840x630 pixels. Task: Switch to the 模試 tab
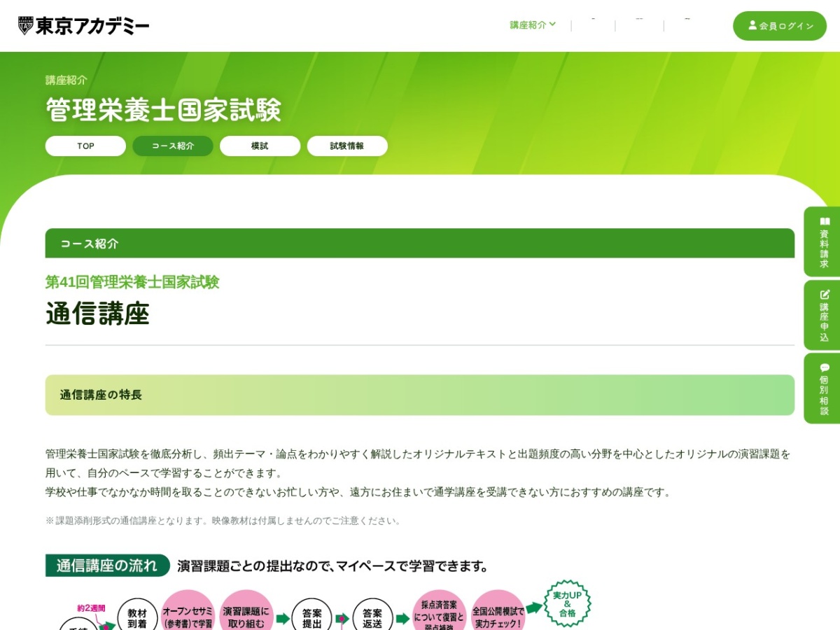(260, 146)
